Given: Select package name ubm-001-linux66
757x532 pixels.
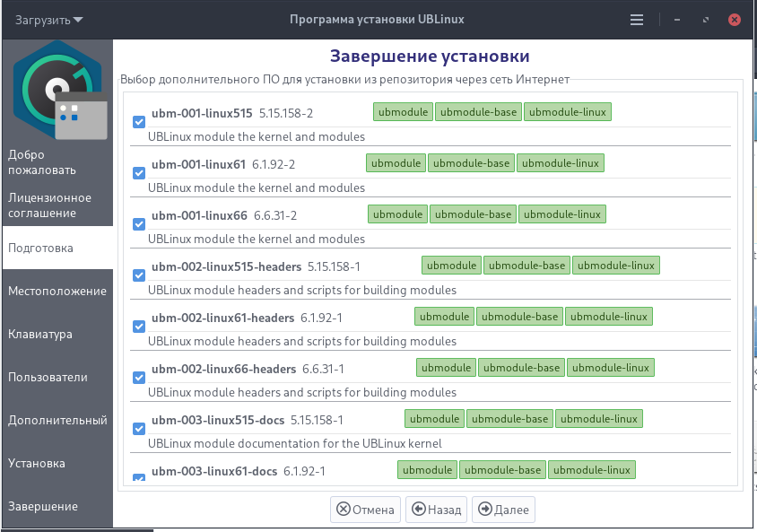Looking at the screenshot, I should pos(199,216).
